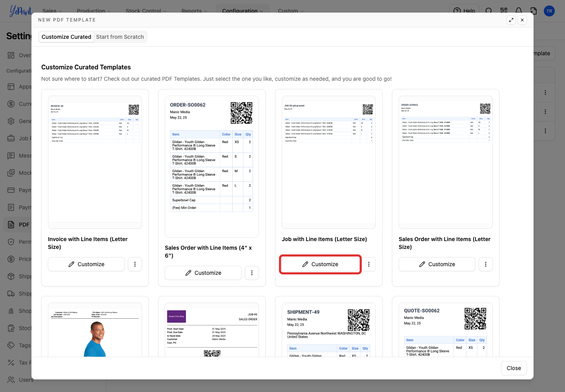
Task: Open the Production dropdown menu
Action: coord(94,11)
